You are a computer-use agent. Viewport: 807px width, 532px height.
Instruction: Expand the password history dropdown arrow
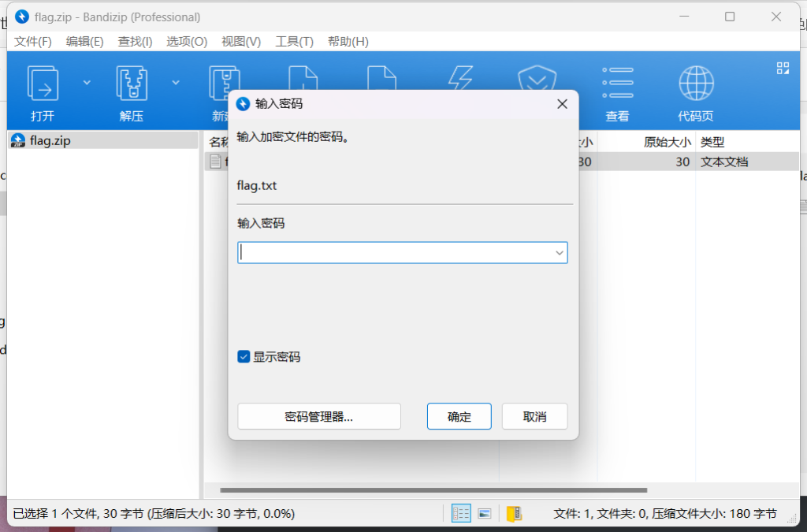[560, 253]
